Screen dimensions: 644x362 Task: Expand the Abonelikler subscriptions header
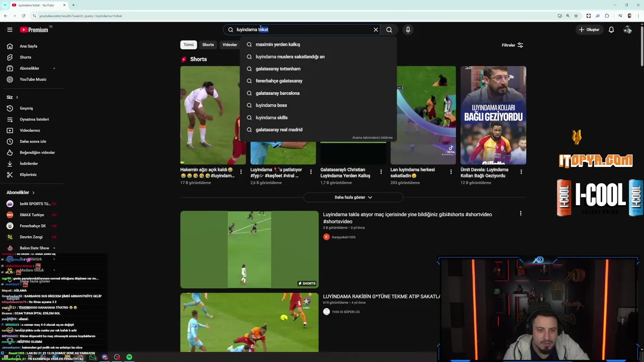[x=20, y=193]
